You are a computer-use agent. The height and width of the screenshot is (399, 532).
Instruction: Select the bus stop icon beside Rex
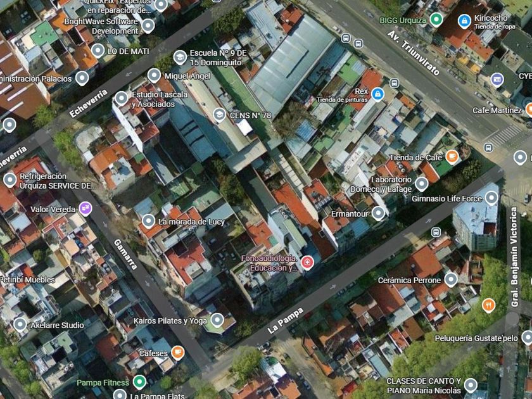click(x=394, y=83)
